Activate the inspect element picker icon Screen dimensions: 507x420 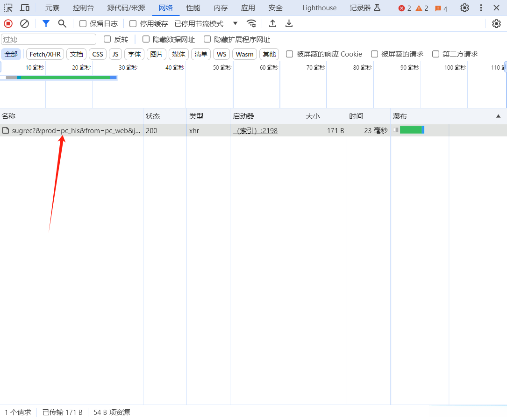click(8, 8)
